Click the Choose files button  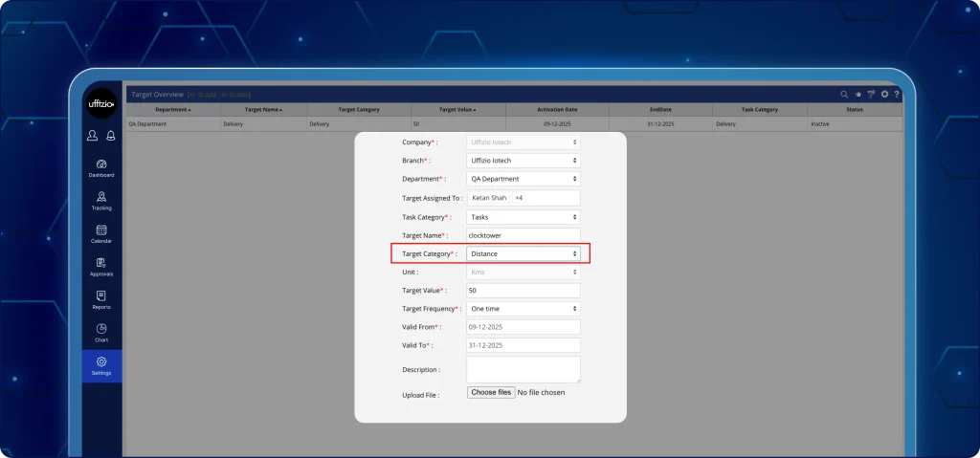tap(491, 392)
